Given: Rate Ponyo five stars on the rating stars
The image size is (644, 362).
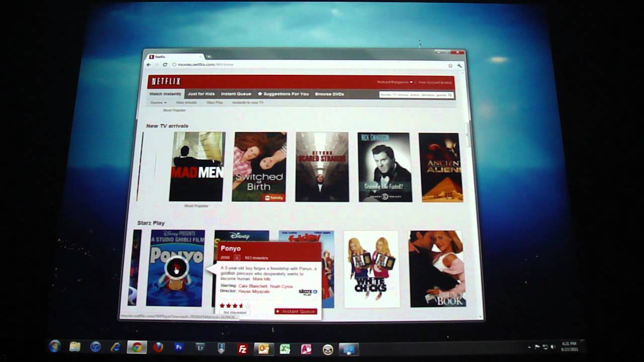Looking at the screenshot, I should (247, 305).
